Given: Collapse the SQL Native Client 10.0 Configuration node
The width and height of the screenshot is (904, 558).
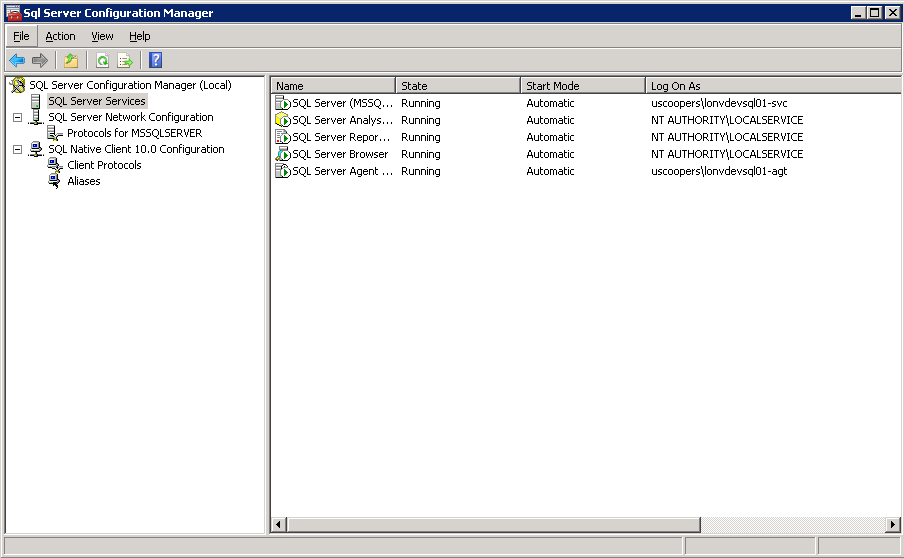Looking at the screenshot, I should [x=17, y=149].
